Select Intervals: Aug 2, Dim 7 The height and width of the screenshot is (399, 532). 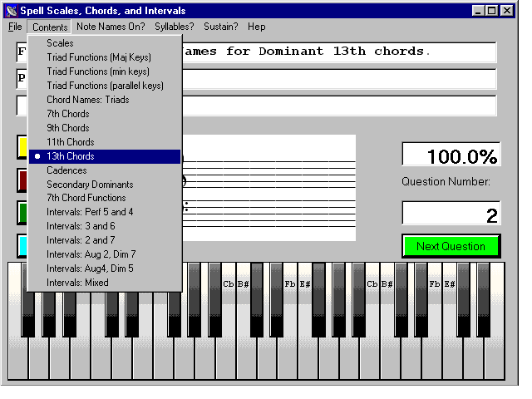pyautogui.click(x=105, y=254)
